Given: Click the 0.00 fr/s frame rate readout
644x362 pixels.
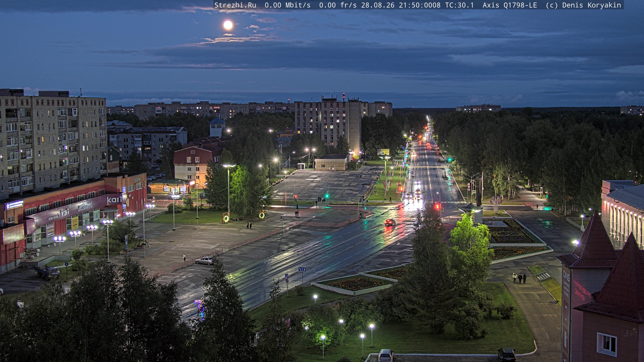Looking at the screenshot, I should coord(338,5).
